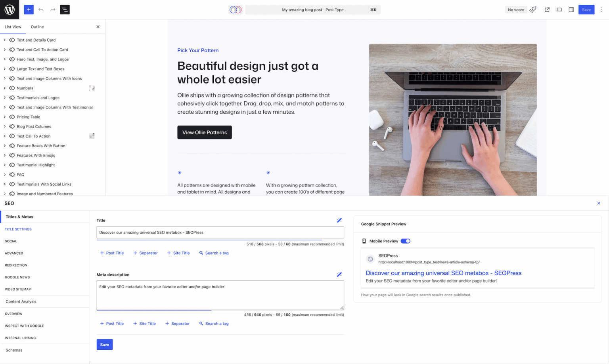This screenshot has height=364, width=609.
Task: Click the site favicon globe in snippet preview
Action: (370, 259)
